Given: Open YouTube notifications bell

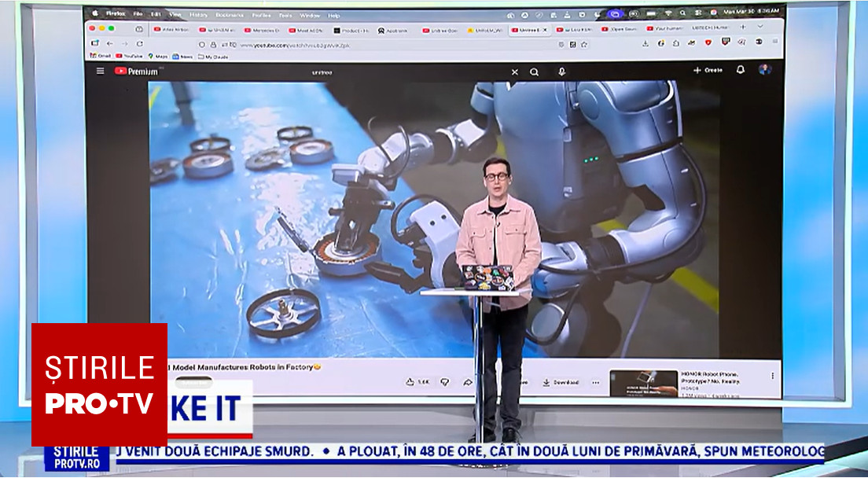Looking at the screenshot, I should 740,70.
